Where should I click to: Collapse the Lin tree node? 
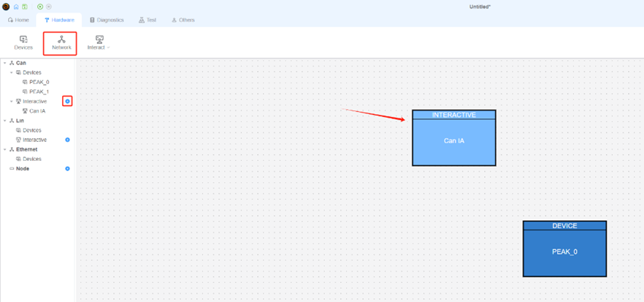click(x=4, y=121)
